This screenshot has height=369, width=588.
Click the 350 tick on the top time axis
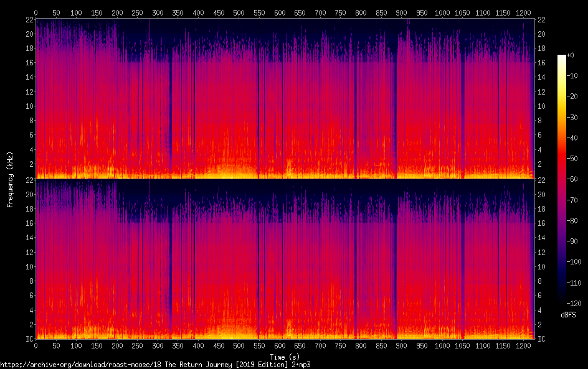(178, 12)
